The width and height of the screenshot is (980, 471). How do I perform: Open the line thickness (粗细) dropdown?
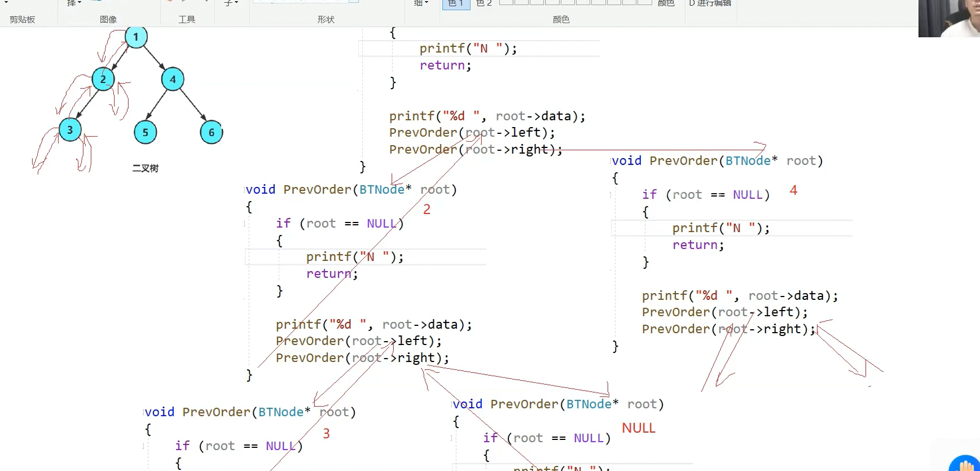click(421, 3)
